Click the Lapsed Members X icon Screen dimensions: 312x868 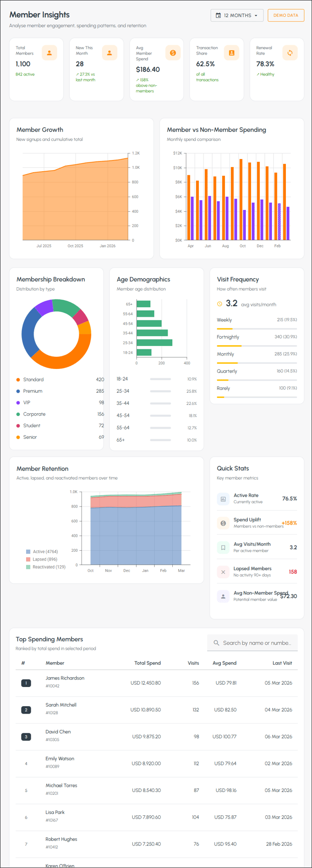pyautogui.click(x=223, y=572)
